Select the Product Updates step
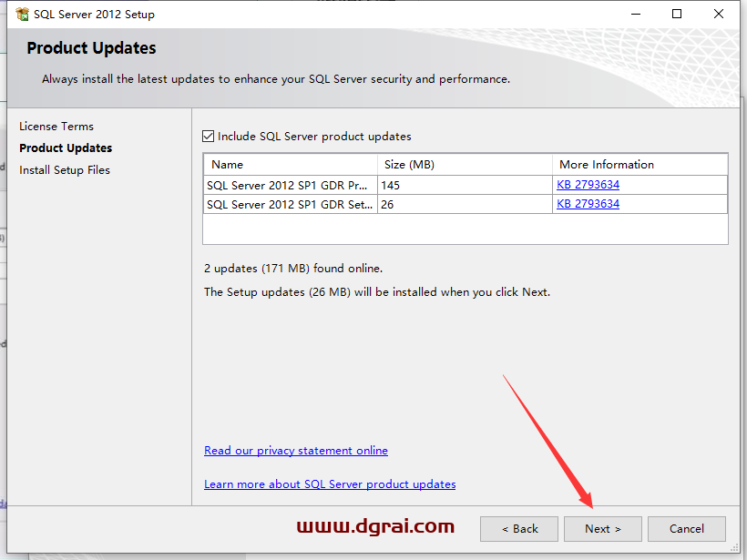 coord(66,148)
